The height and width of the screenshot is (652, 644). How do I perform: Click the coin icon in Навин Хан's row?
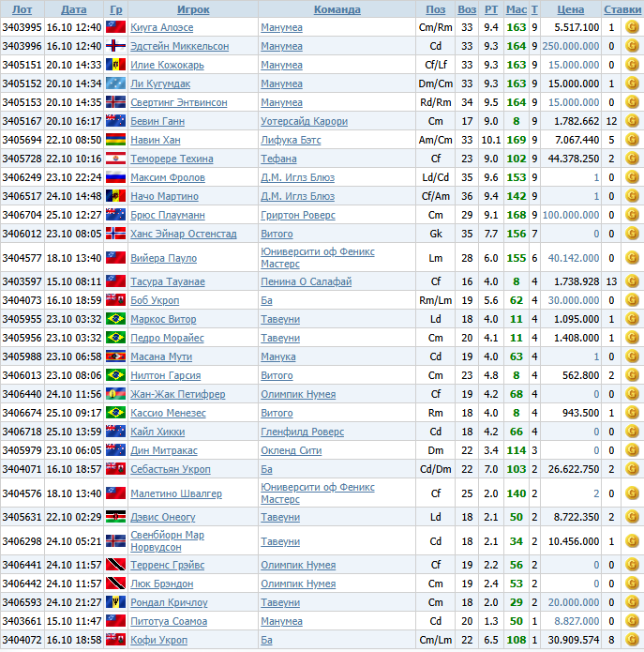[x=633, y=140]
